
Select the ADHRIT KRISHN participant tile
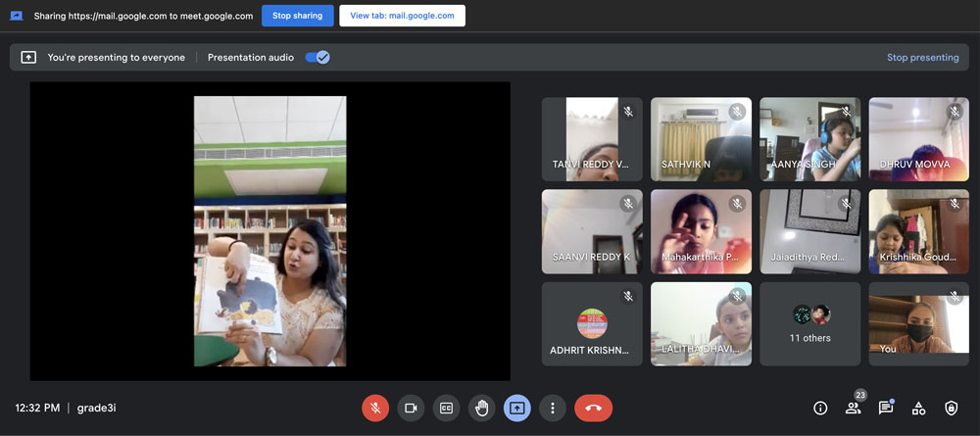coord(592,323)
